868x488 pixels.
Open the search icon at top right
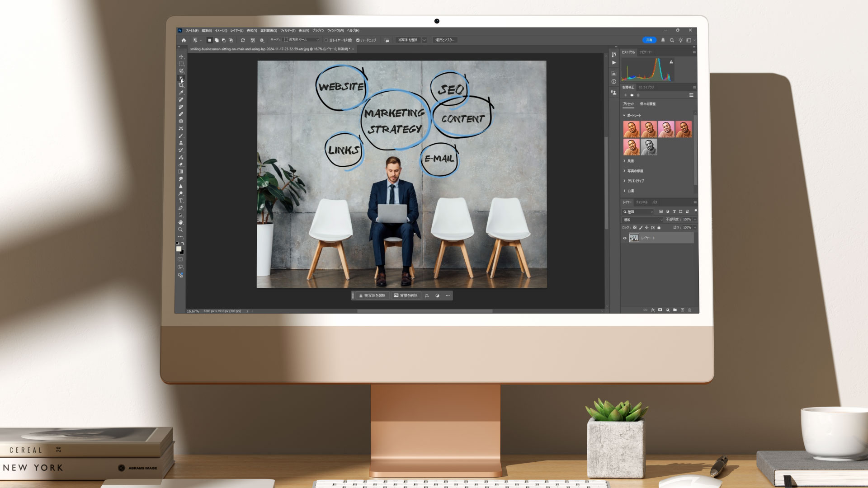[x=672, y=40]
